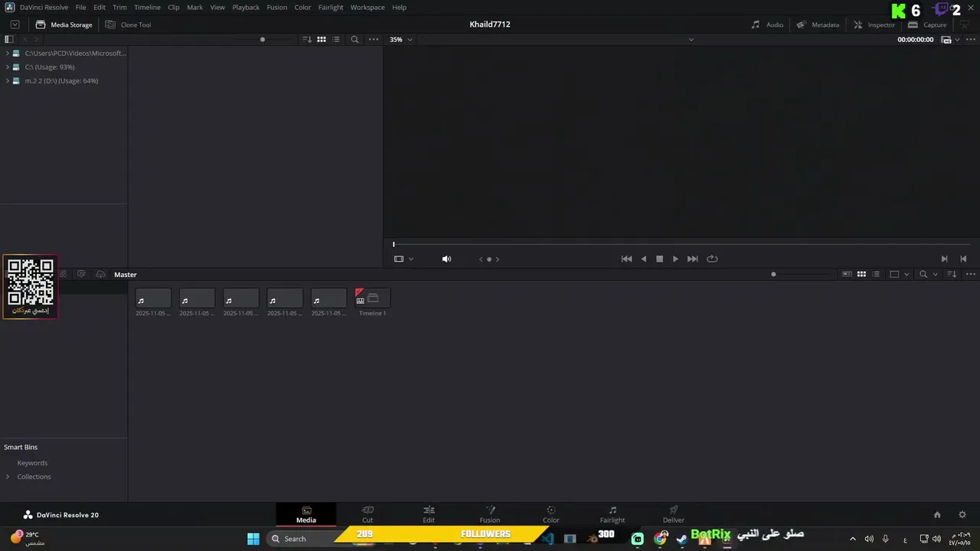
Task: Switch media storage to list view
Action: (336, 39)
